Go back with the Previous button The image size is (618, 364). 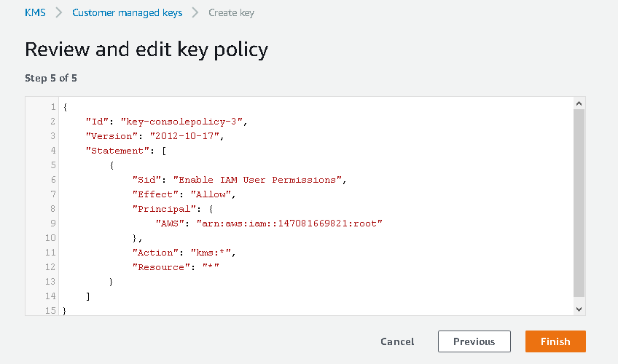474,341
